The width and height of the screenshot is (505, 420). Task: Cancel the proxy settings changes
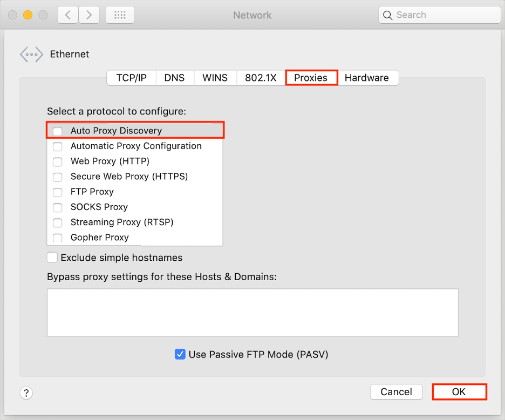pos(396,392)
